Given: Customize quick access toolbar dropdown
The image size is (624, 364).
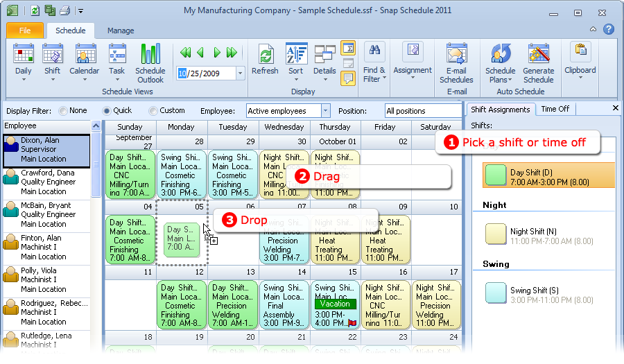Looking at the screenshot, I should 80,11.
